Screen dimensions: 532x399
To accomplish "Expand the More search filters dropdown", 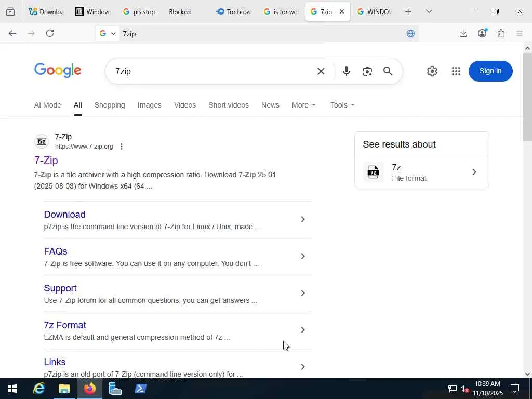I will click(303, 105).
